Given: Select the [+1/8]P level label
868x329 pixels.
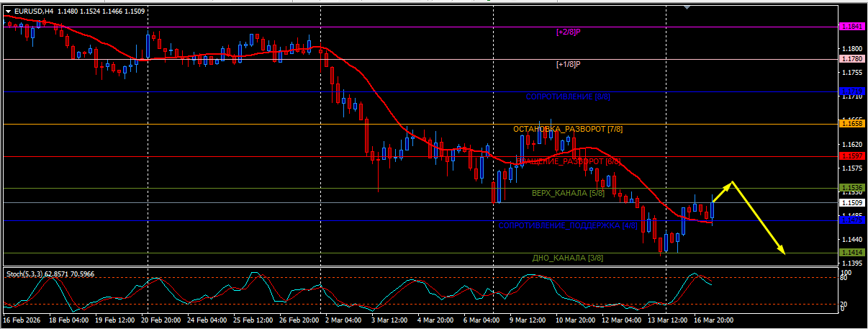Looking at the screenshot, I should pyautogui.click(x=569, y=64).
